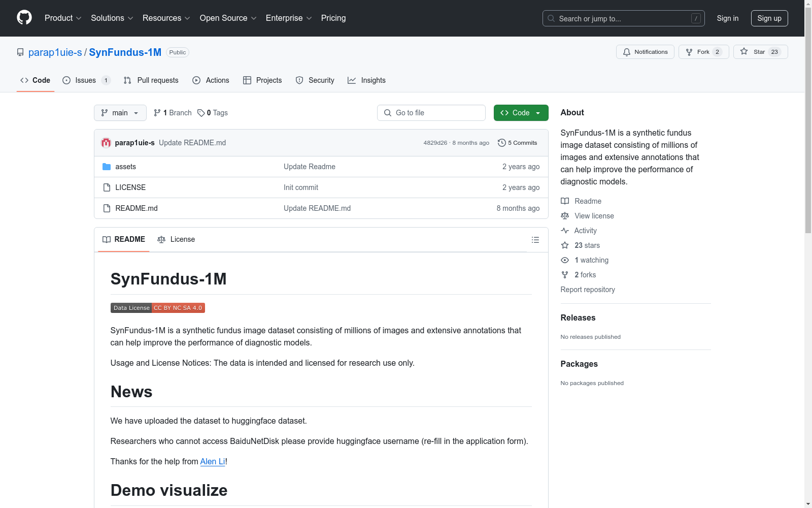This screenshot has height=508, width=812.
Task: Open the Security tab
Action: (315, 80)
